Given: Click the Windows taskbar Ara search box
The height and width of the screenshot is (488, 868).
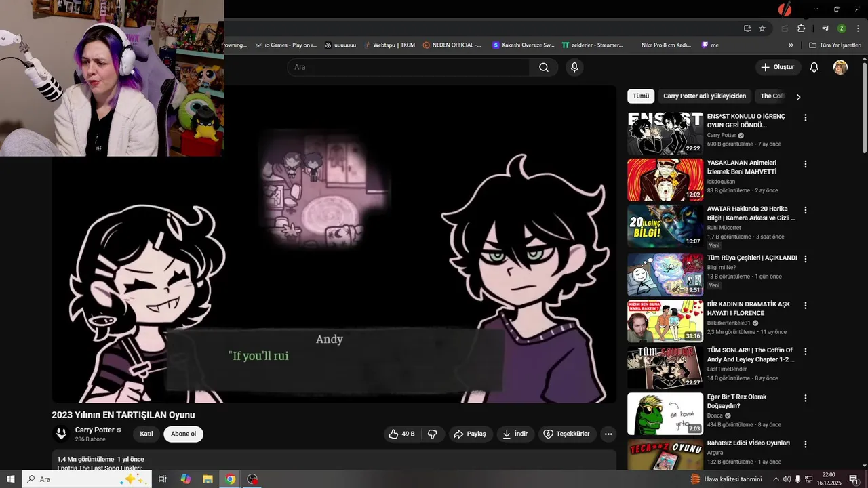Looking at the screenshot, I should (x=87, y=479).
